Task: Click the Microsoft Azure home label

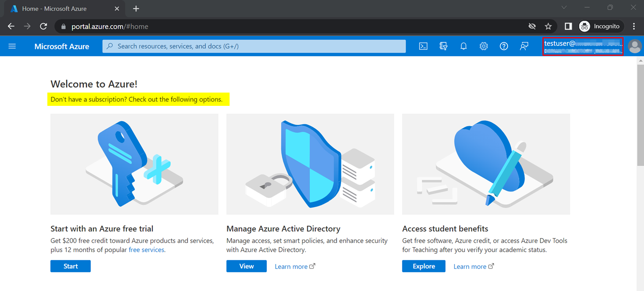Action: [x=62, y=46]
